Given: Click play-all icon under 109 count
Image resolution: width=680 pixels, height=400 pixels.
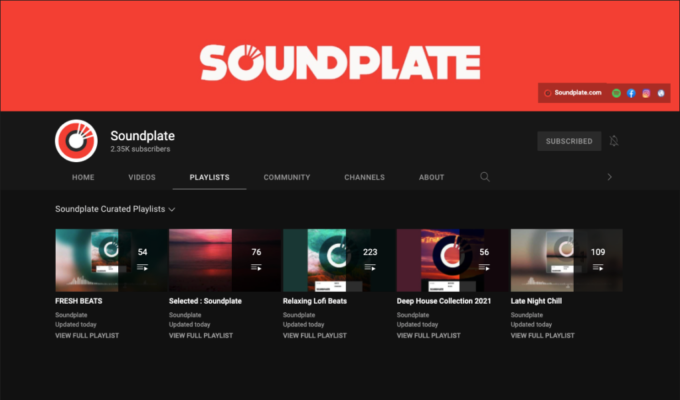Looking at the screenshot, I should point(598,268).
